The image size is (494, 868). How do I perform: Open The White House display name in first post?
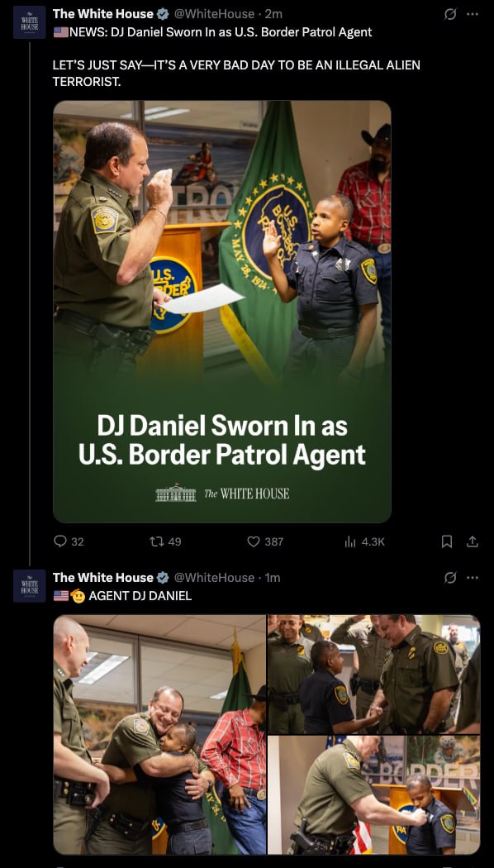103,14
